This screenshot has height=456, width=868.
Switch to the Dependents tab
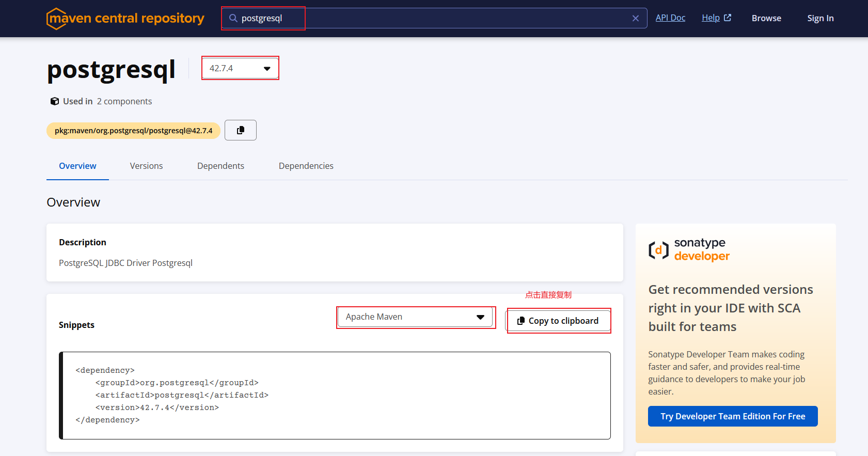click(x=220, y=166)
